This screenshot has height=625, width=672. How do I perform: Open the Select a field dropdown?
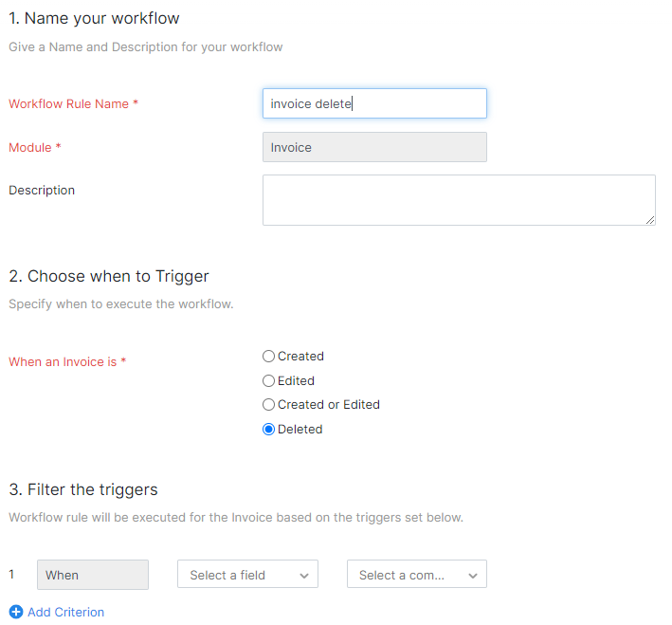[x=247, y=575]
